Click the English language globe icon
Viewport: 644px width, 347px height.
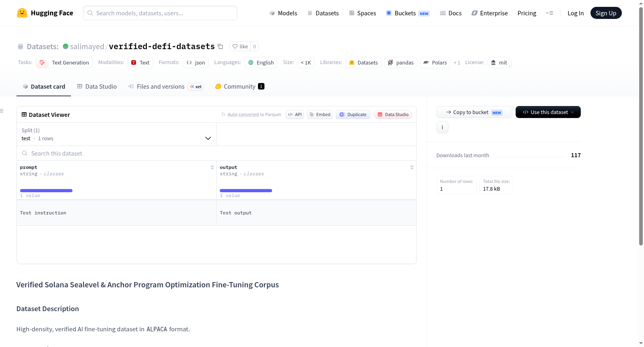251,62
